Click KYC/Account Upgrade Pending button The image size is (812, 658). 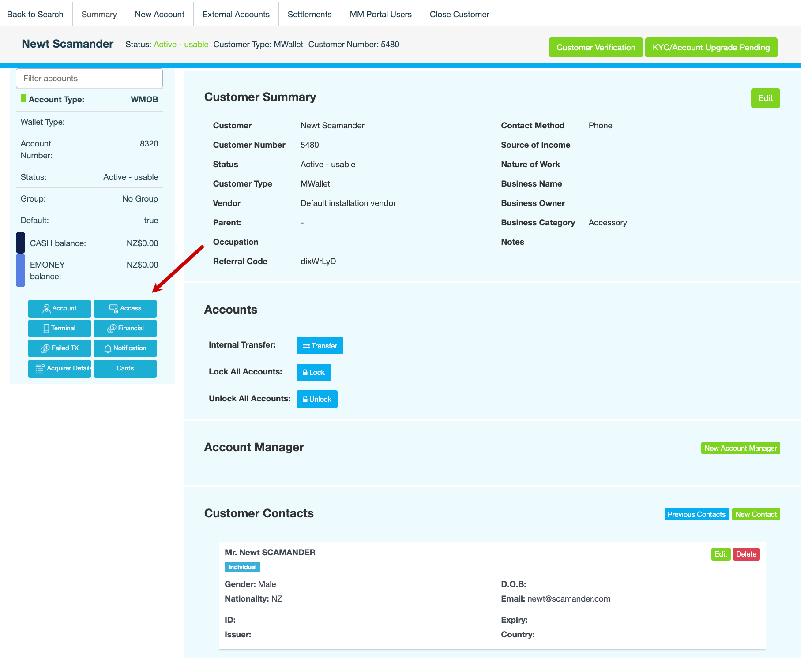[710, 47]
